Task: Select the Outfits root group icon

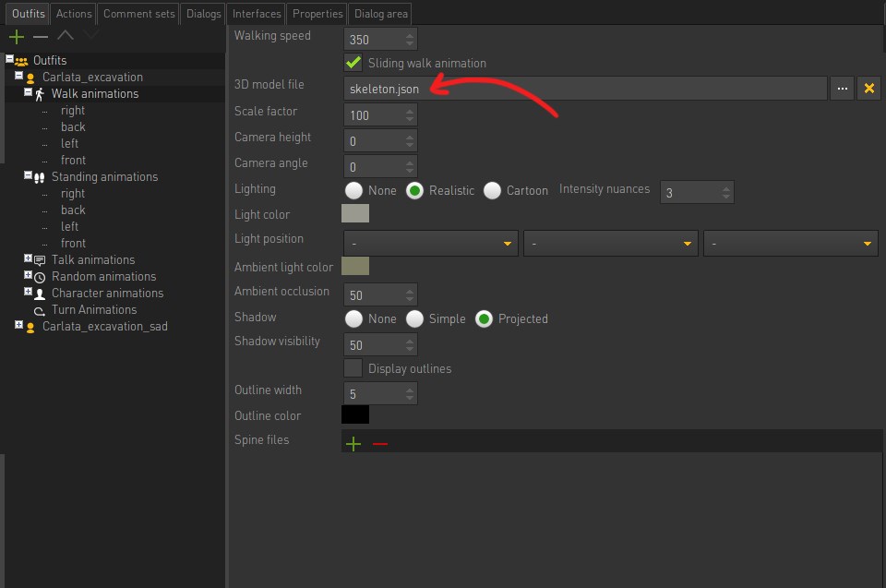Action: pyautogui.click(x=21, y=61)
